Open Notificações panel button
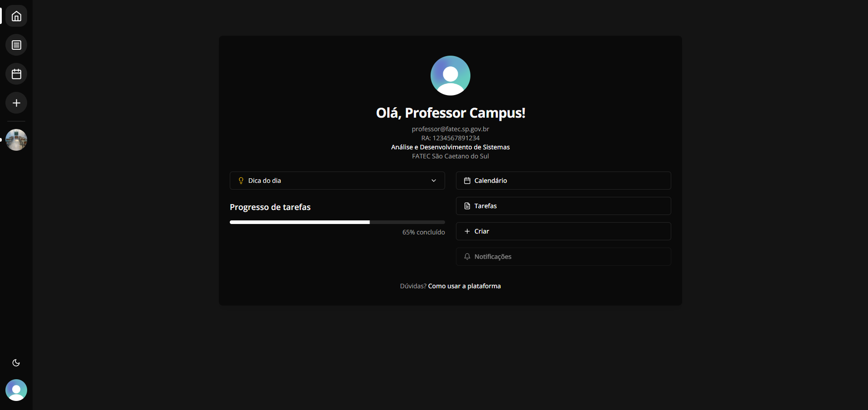 tap(563, 257)
